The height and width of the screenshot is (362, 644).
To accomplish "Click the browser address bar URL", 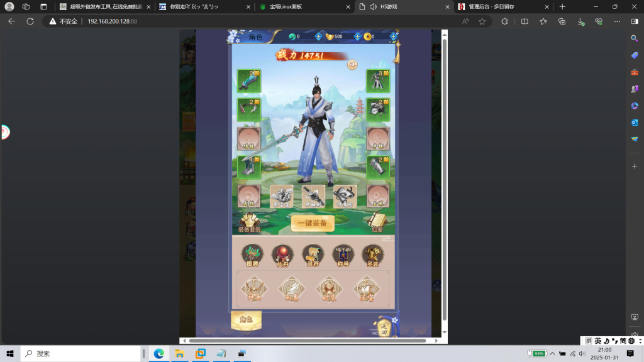I will point(112,21).
